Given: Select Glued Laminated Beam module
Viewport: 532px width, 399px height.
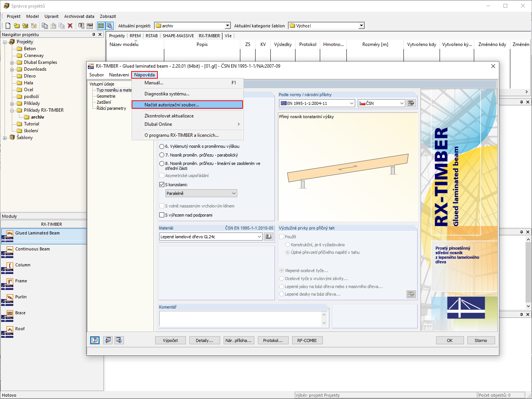Looking at the screenshot, I should tap(43, 236).
